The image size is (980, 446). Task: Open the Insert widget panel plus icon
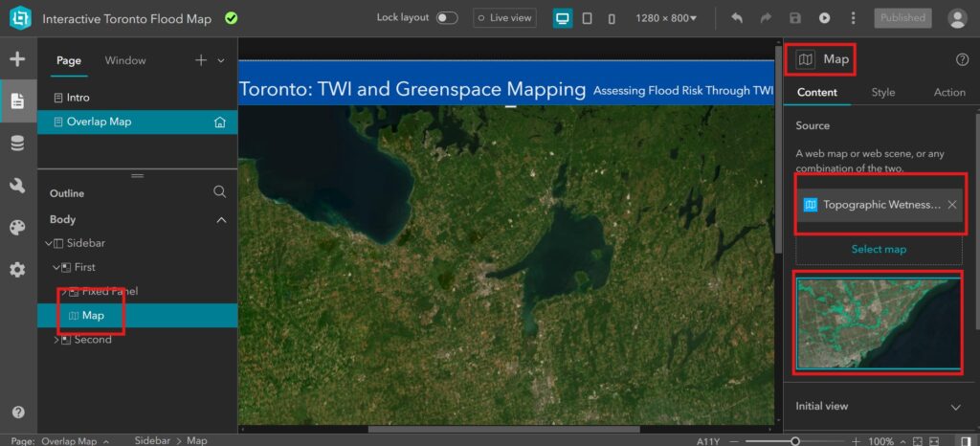pyautogui.click(x=17, y=59)
